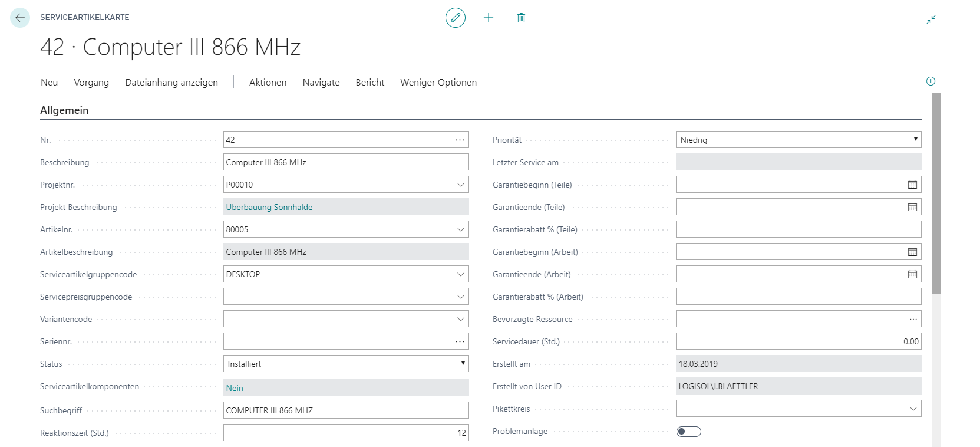Open the Nr. field ellipsis lookup
This screenshot has width=980, height=447.
tap(460, 140)
